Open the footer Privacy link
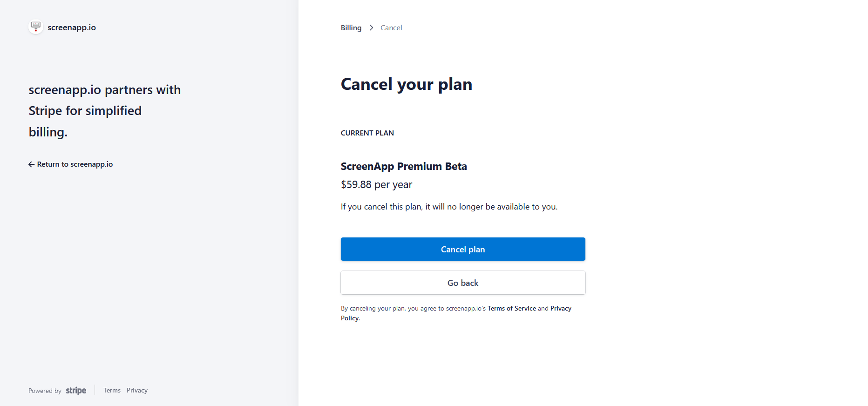 pos(137,391)
